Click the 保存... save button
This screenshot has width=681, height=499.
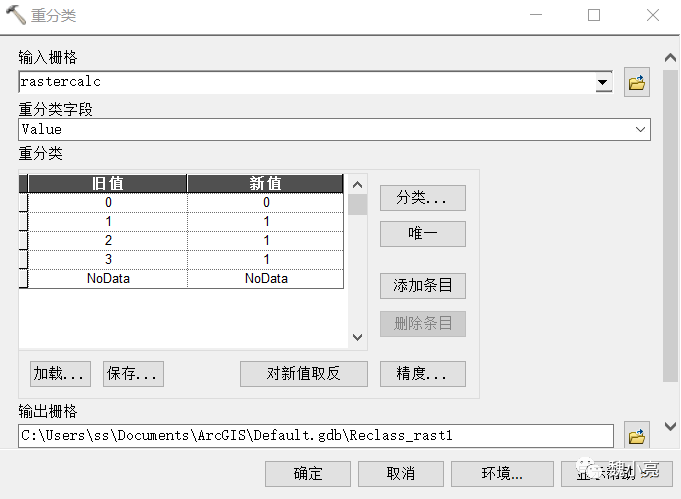tap(133, 374)
